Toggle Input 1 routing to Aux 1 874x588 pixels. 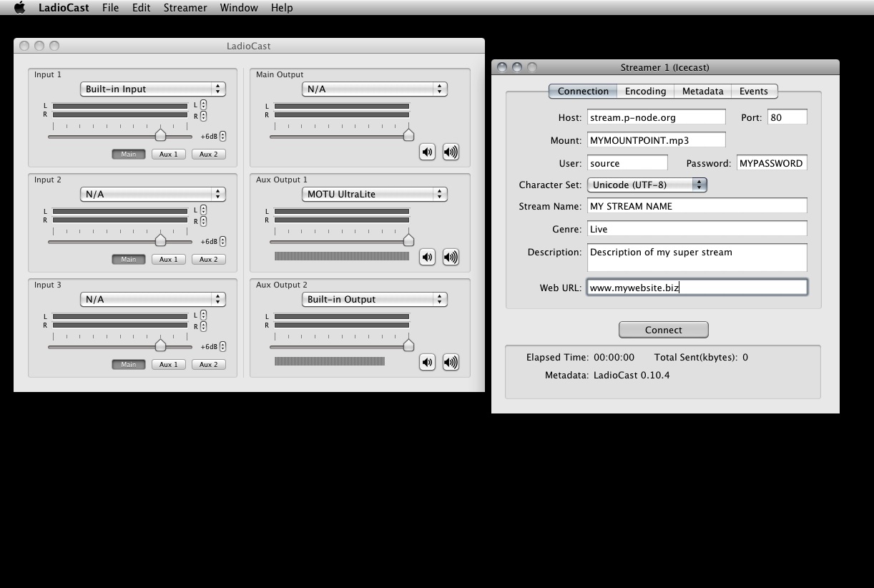169,154
